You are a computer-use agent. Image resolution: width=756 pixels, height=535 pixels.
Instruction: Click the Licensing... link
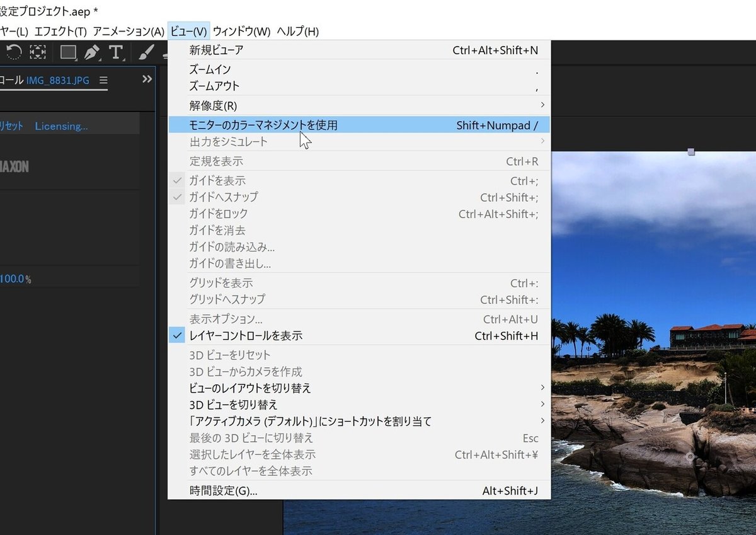pos(61,126)
